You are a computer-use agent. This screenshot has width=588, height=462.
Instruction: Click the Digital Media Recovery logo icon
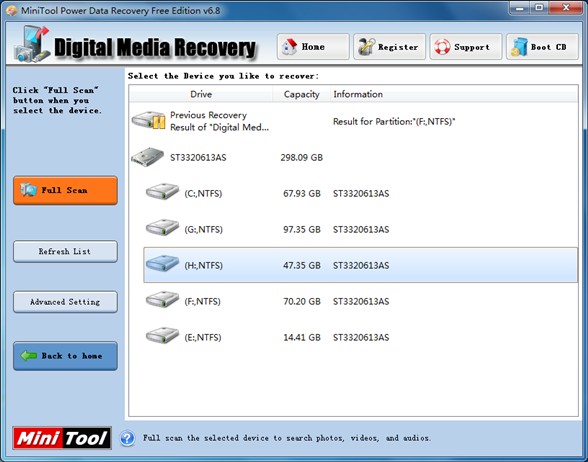point(32,44)
